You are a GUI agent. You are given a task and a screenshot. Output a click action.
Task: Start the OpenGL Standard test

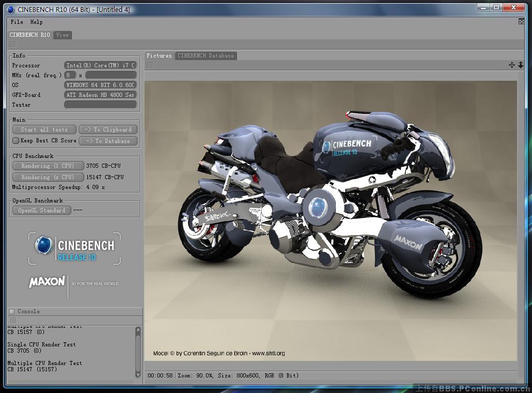(42, 210)
